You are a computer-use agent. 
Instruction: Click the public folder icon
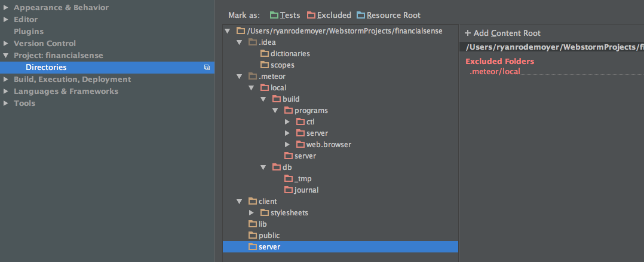pyautogui.click(x=253, y=236)
